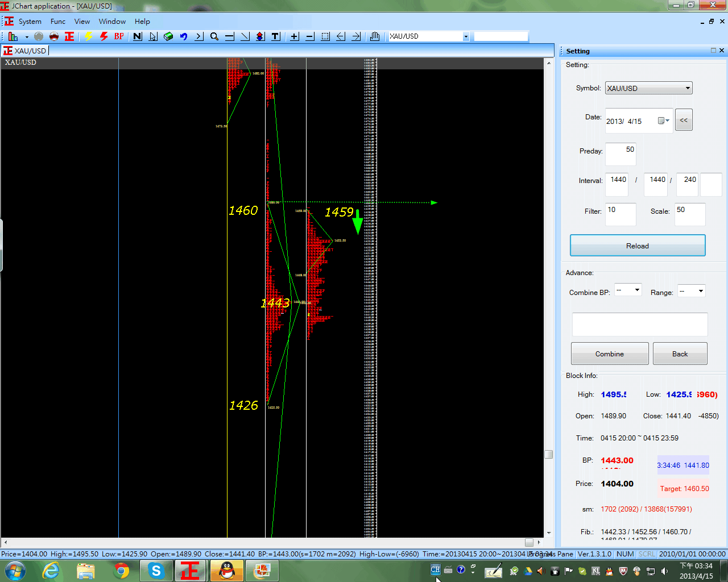Open Internet Explorer from taskbar
728x582 pixels.
pos(51,571)
